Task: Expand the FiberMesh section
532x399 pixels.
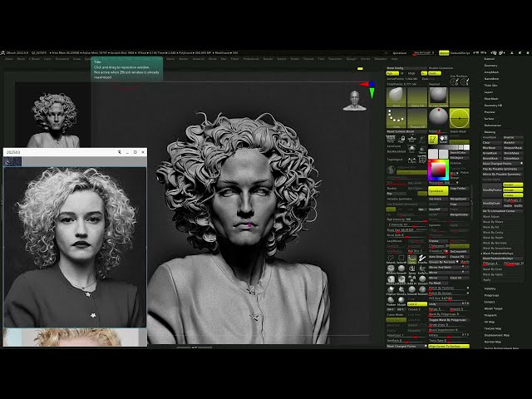Action: point(491,99)
